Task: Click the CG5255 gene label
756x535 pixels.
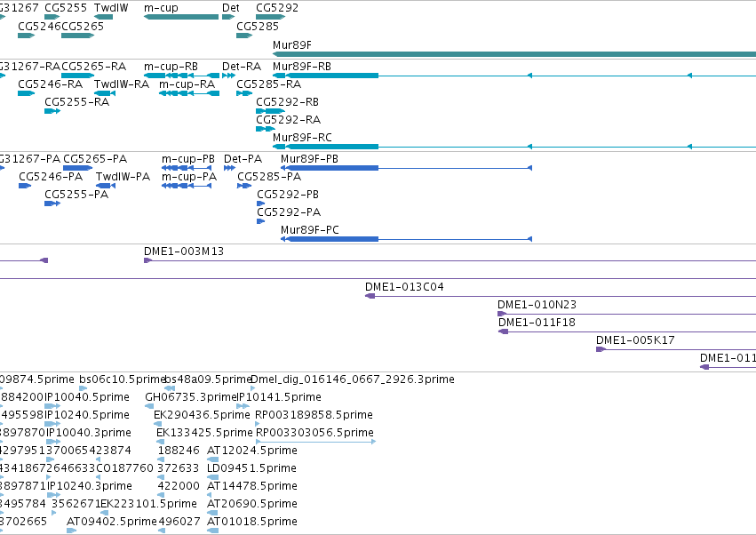Action: 66,8
